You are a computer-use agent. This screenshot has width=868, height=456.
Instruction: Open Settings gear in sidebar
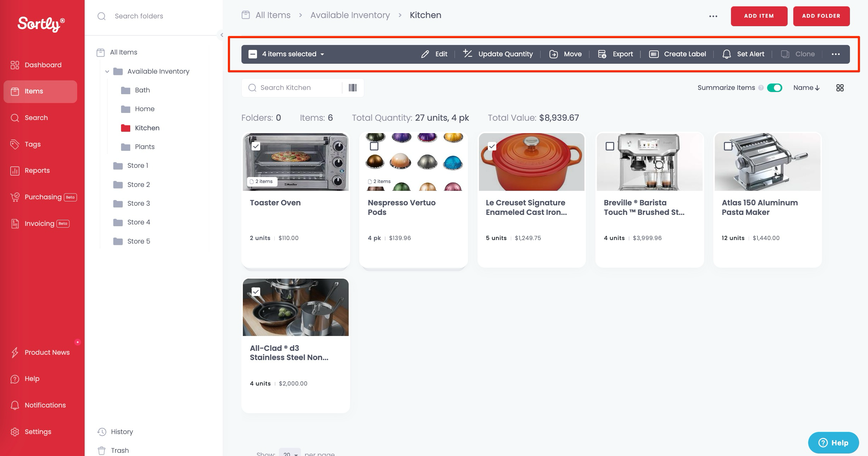pyautogui.click(x=15, y=432)
